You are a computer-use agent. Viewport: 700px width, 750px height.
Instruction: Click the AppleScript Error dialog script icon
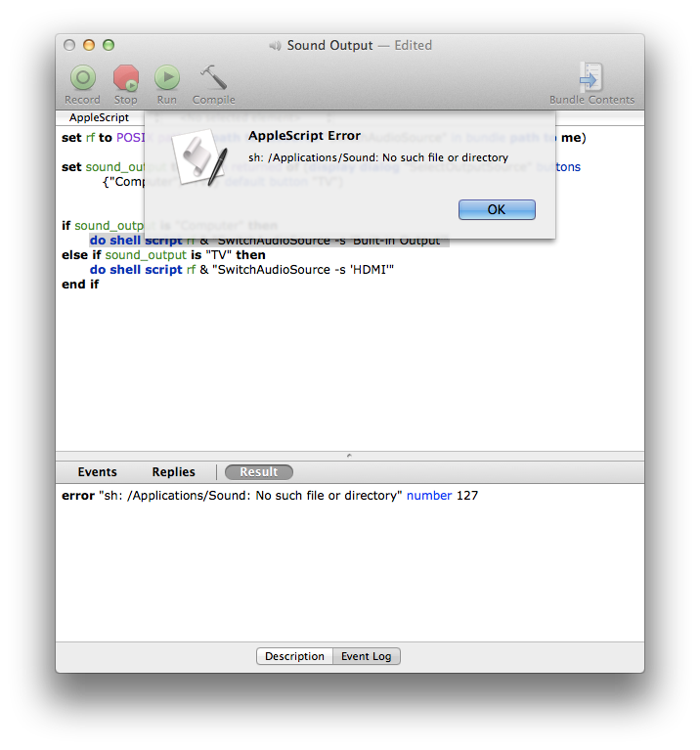tap(199, 158)
